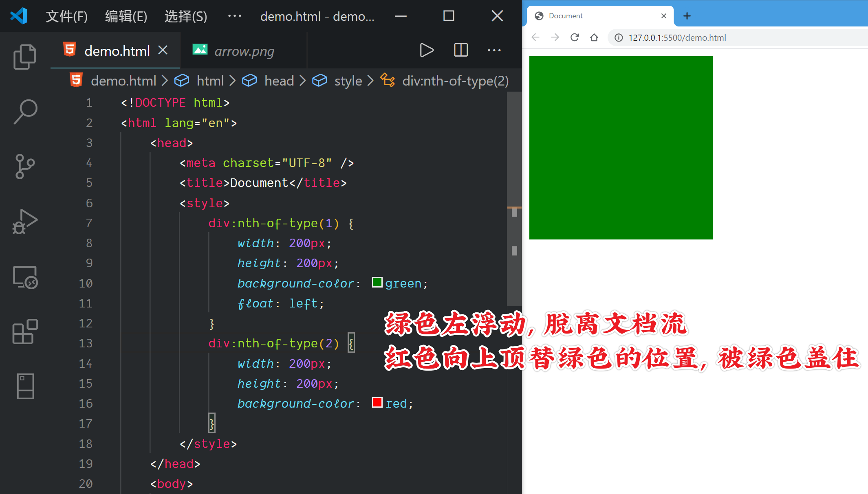Close the Document browser tab

pyautogui.click(x=664, y=16)
